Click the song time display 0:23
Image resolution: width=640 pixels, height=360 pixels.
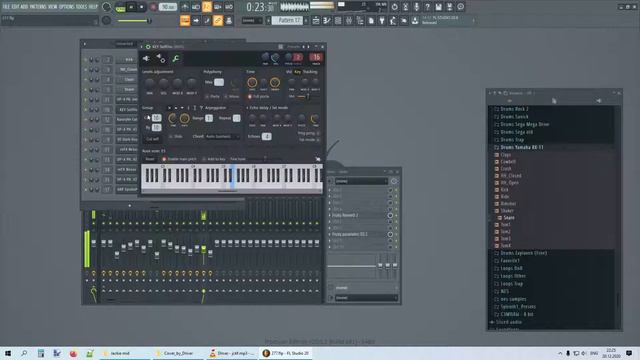[260, 7]
